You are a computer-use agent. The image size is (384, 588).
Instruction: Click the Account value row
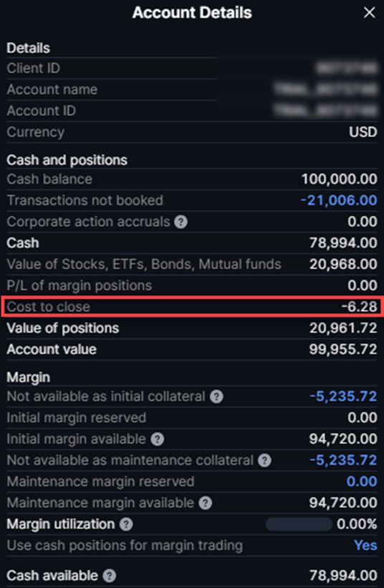tap(192, 349)
